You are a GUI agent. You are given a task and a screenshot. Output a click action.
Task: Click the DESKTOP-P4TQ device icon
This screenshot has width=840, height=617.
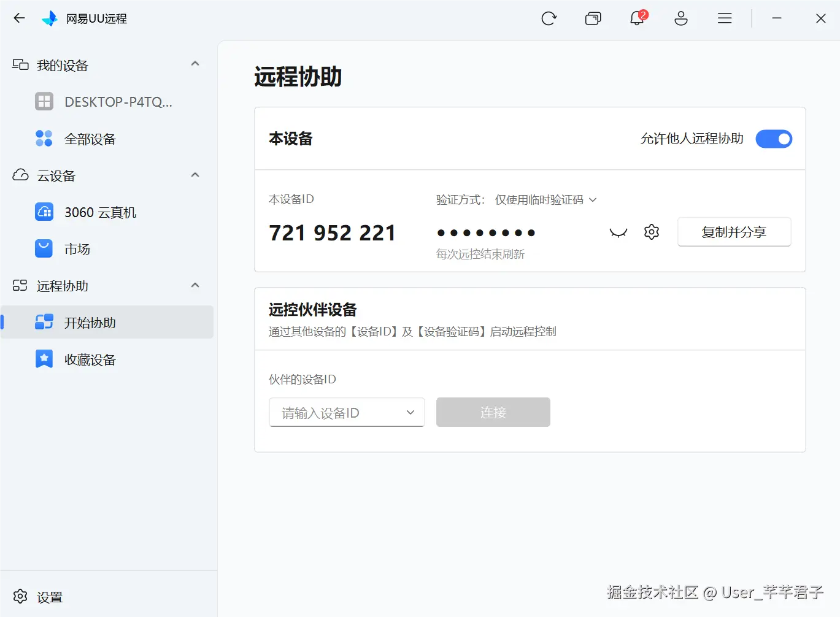coord(44,101)
